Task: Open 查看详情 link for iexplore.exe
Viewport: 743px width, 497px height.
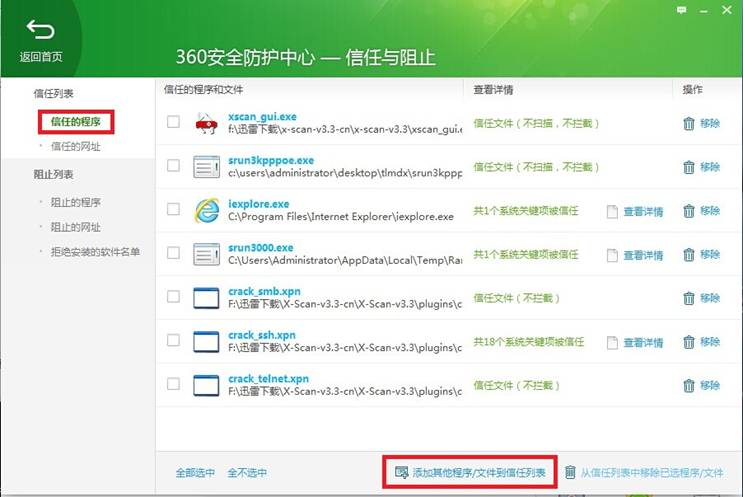Action: click(643, 211)
